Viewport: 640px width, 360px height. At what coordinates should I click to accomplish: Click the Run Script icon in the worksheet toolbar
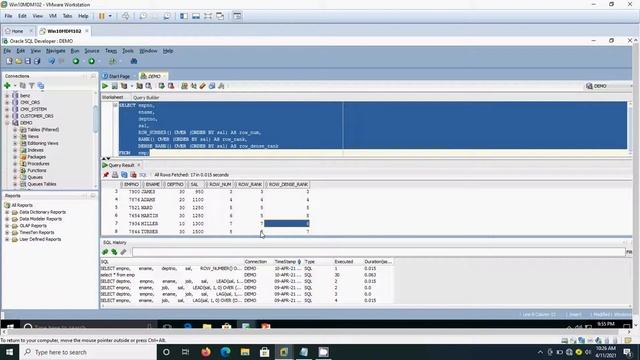click(115, 86)
